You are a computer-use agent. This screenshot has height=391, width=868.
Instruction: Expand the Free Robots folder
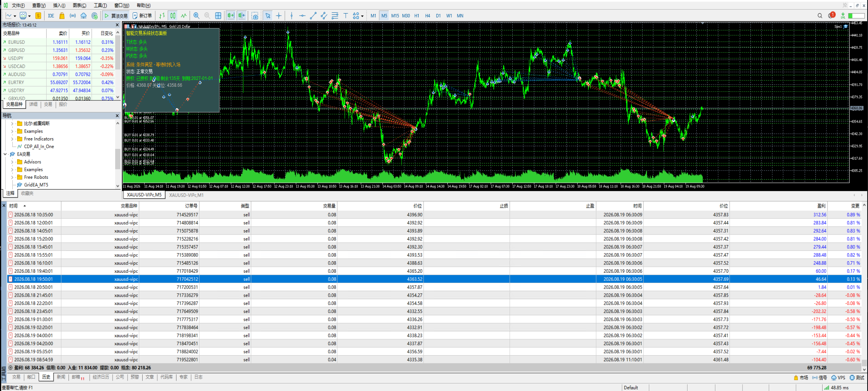point(12,177)
